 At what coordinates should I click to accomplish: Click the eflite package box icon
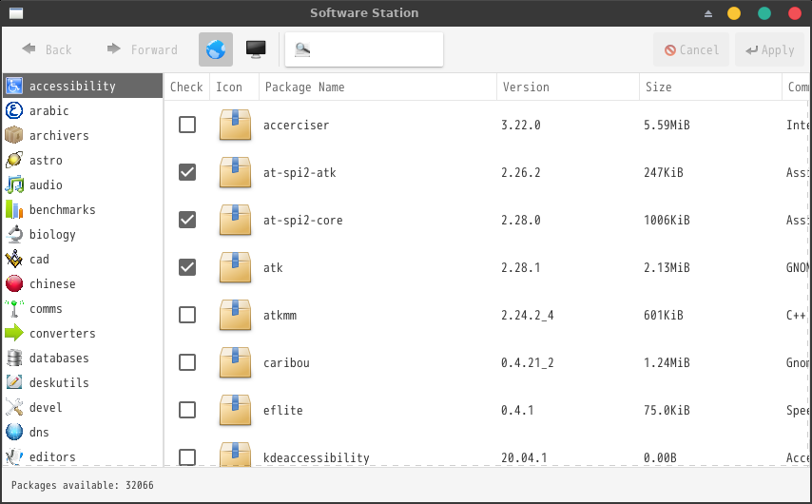click(x=235, y=410)
